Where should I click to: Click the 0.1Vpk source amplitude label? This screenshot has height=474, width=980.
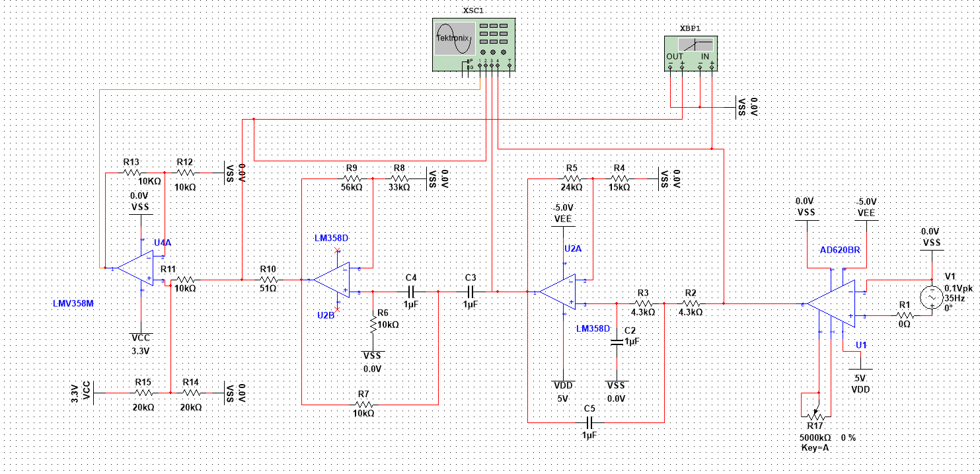click(x=960, y=289)
